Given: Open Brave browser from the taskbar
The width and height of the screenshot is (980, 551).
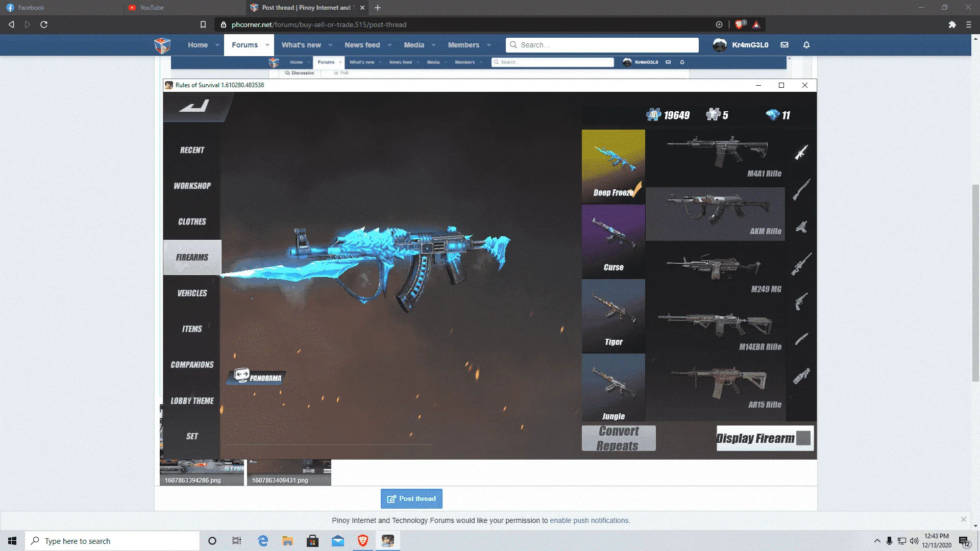Looking at the screenshot, I should 363,541.
